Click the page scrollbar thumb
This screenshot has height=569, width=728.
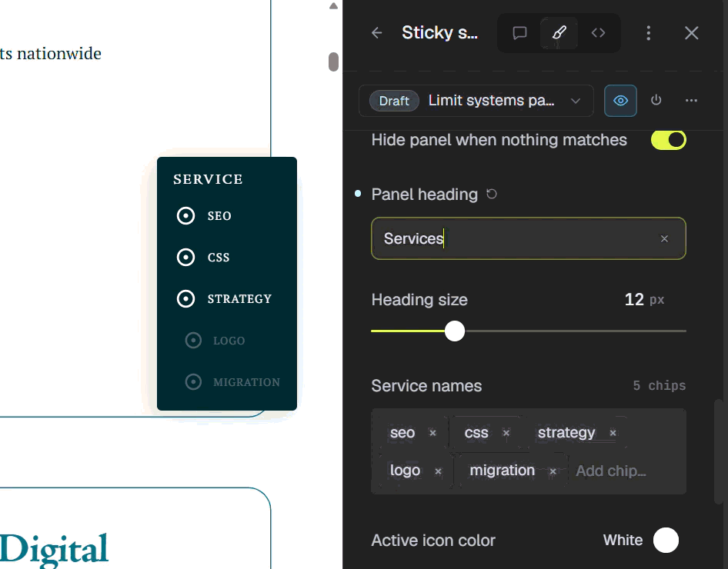pyautogui.click(x=333, y=62)
